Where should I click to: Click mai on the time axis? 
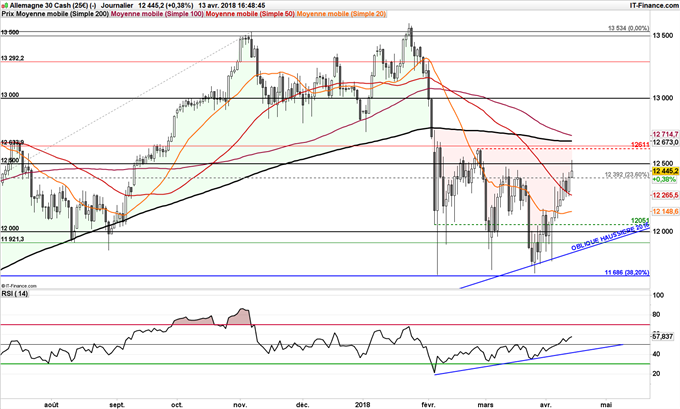pyautogui.click(x=606, y=405)
